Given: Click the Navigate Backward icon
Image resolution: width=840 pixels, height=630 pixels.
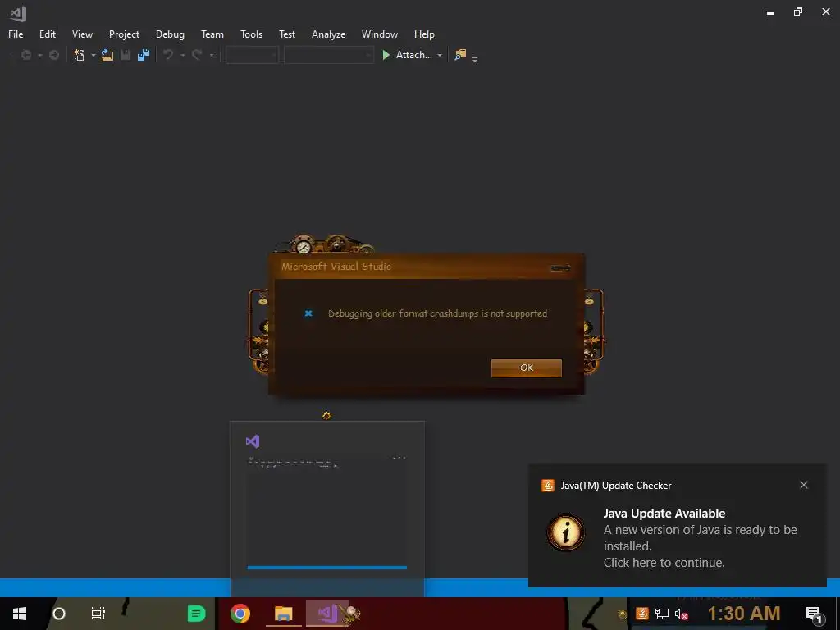Looking at the screenshot, I should [x=25, y=55].
